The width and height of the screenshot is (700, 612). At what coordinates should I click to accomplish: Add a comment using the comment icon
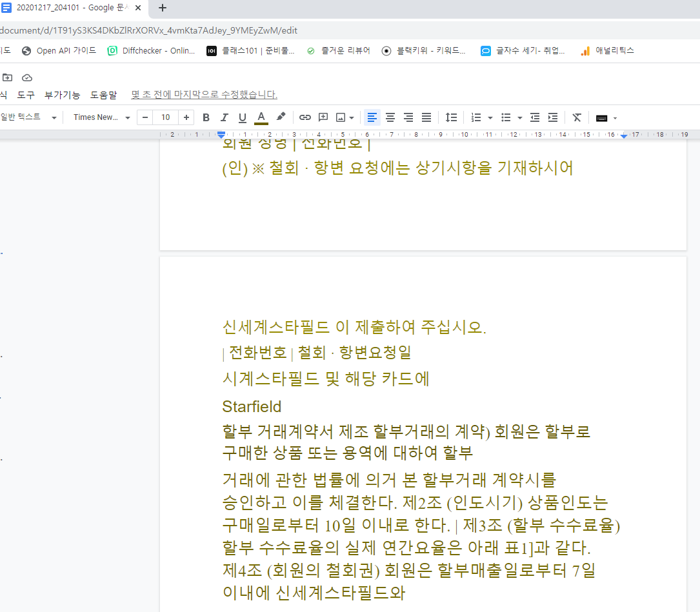pos(323,117)
